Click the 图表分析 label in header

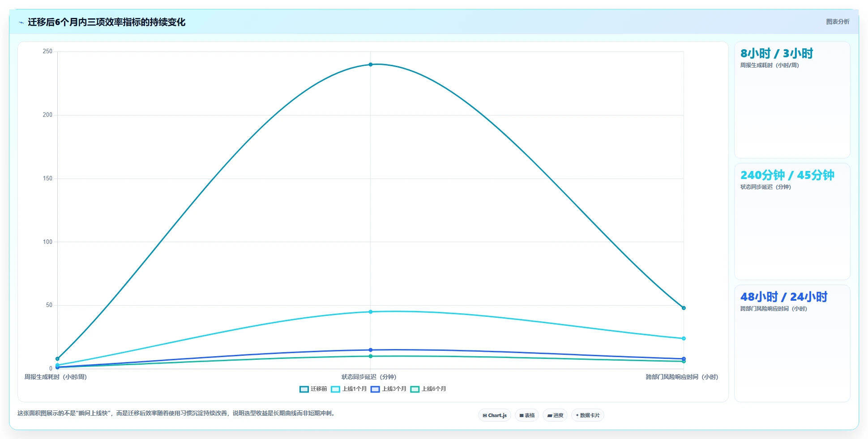pos(838,21)
